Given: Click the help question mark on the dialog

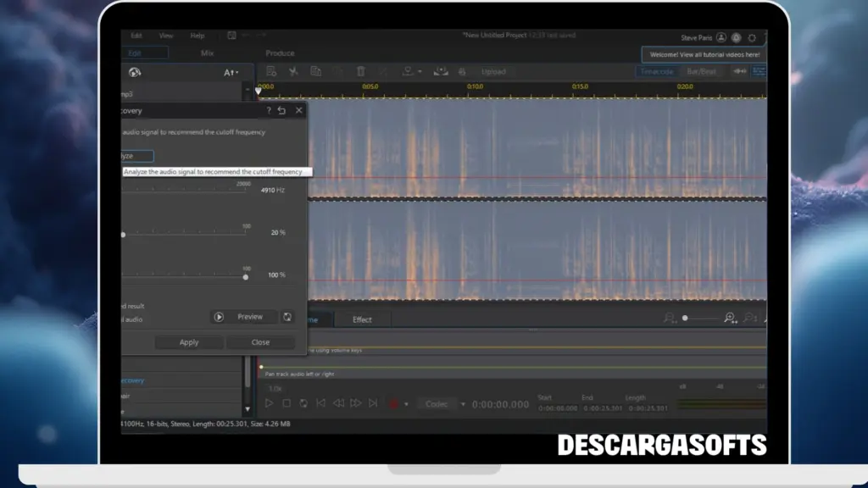Looking at the screenshot, I should pos(268,110).
